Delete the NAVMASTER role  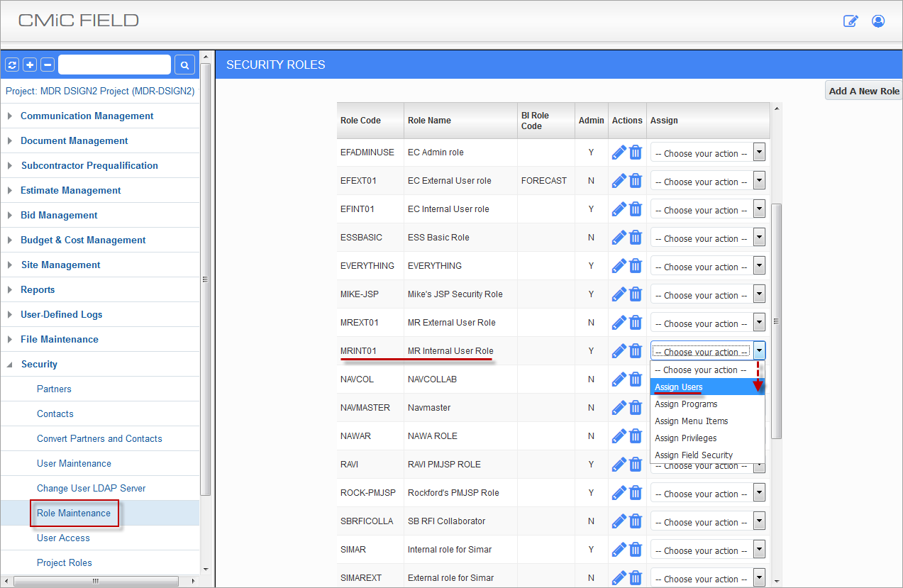point(636,408)
